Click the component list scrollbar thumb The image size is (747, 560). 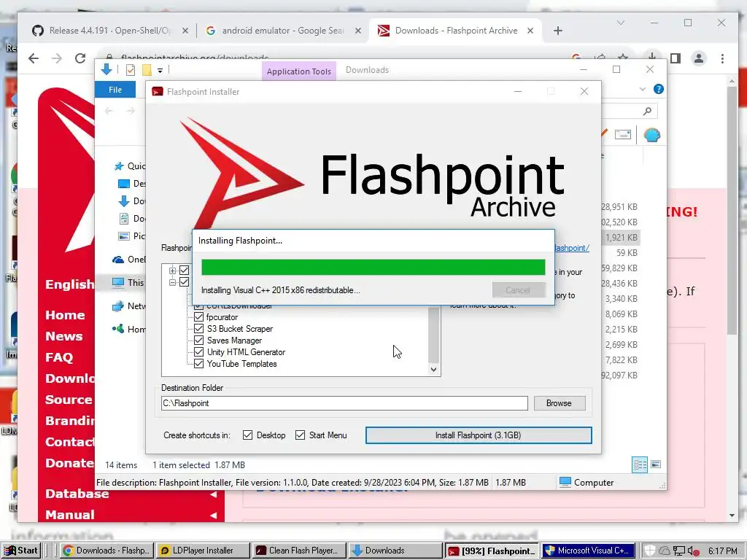[x=433, y=335]
